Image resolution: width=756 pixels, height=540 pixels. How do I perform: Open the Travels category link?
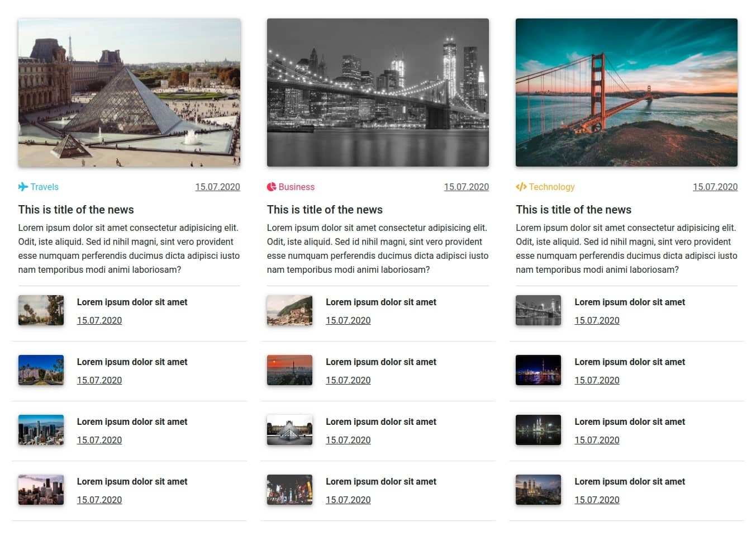coord(44,187)
